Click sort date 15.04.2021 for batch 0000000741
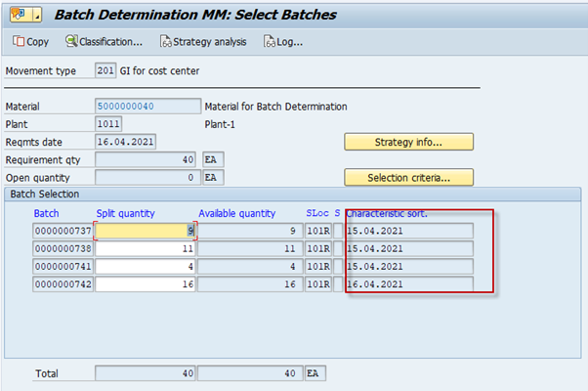Viewport: 588px width, 391px height. 409,267
